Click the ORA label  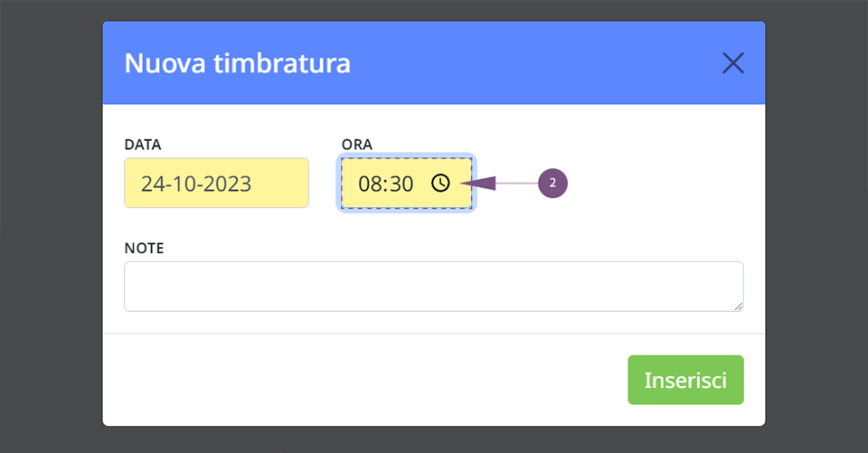pyautogui.click(x=356, y=145)
